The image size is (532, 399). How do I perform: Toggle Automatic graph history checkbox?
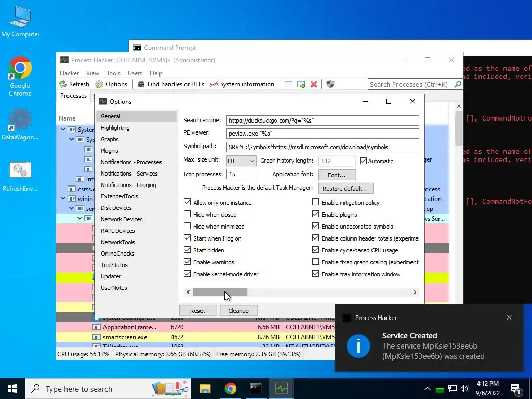pos(363,161)
